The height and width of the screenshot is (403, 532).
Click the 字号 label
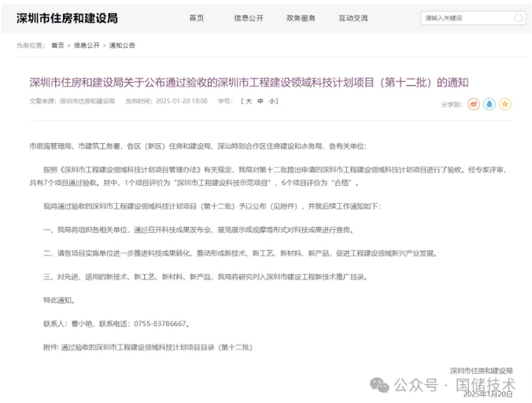click(225, 101)
